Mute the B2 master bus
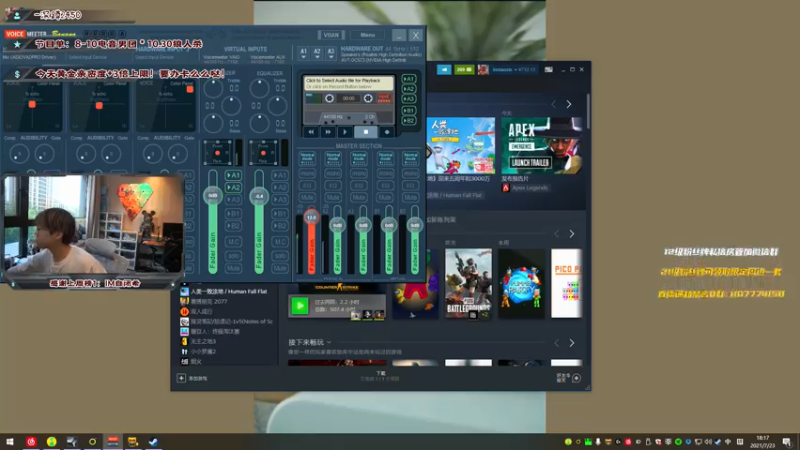Screen dimensions: 800x450 [x=411, y=197]
